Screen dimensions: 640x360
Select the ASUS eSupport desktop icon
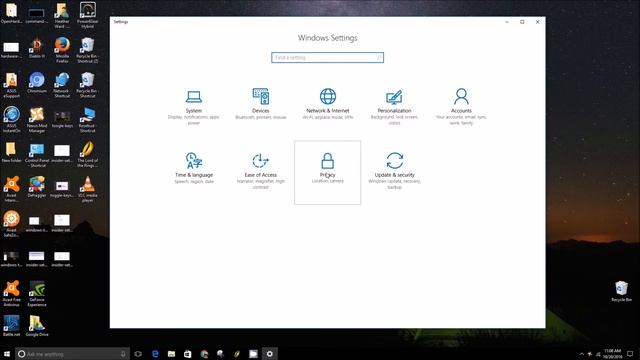(x=11, y=85)
